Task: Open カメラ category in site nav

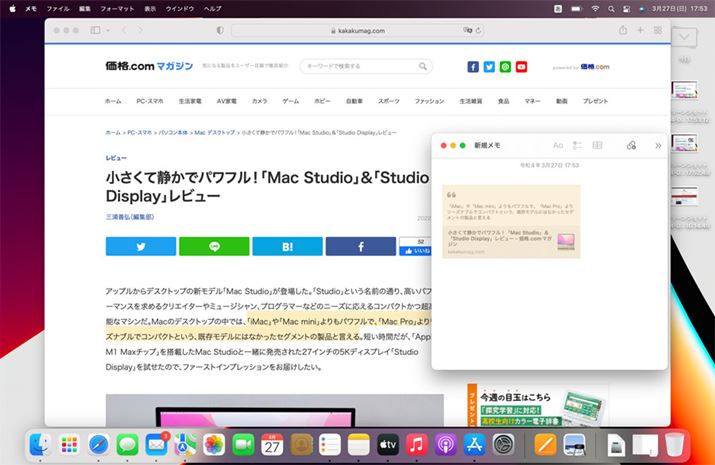Action: coord(259,101)
